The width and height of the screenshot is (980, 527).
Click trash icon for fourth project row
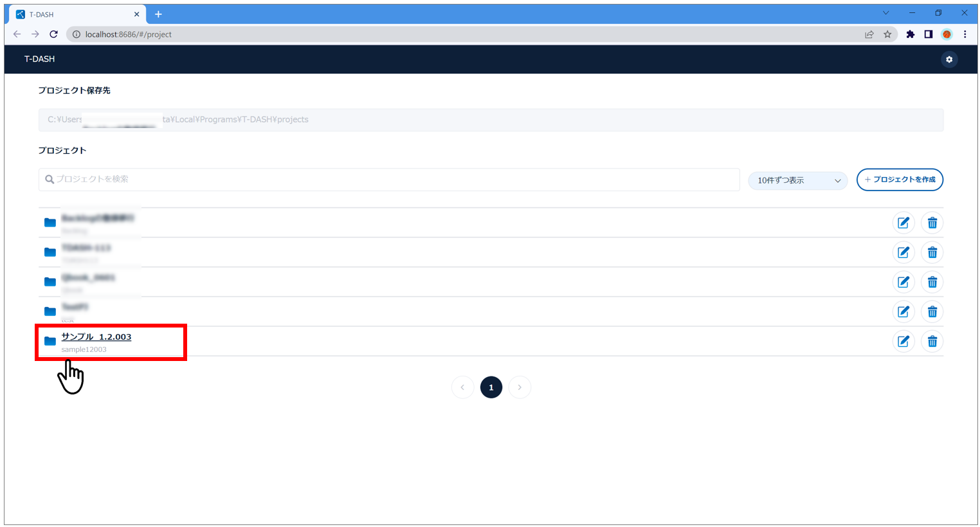(x=932, y=311)
